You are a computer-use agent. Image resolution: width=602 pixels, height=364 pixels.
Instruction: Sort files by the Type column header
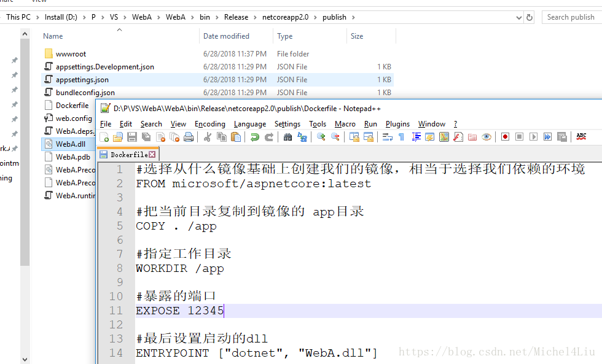[x=310, y=36]
